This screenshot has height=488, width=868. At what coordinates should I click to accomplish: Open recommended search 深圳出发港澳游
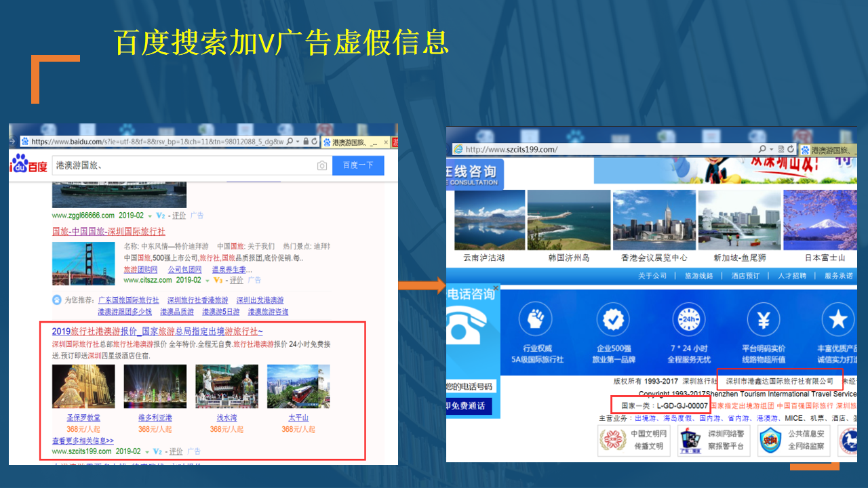click(x=260, y=300)
